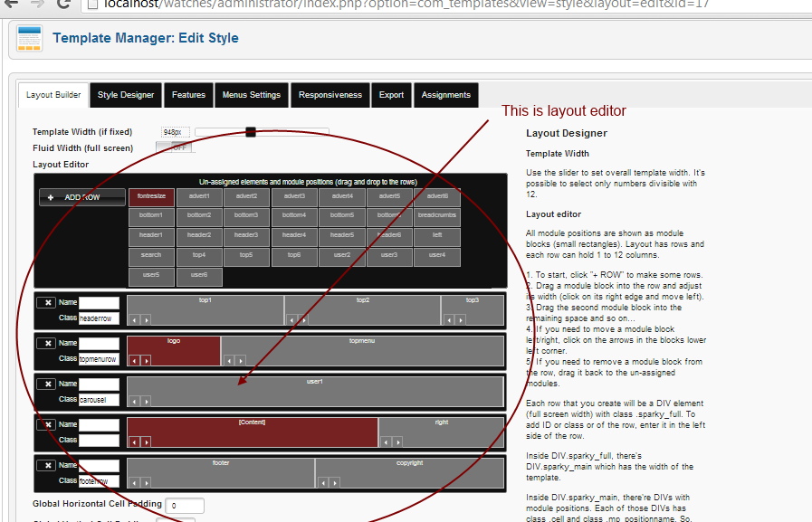The height and width of the screenshot is (522, 812).
Task: Select the unassigned left module block
Action: click(x=437, y=237)
